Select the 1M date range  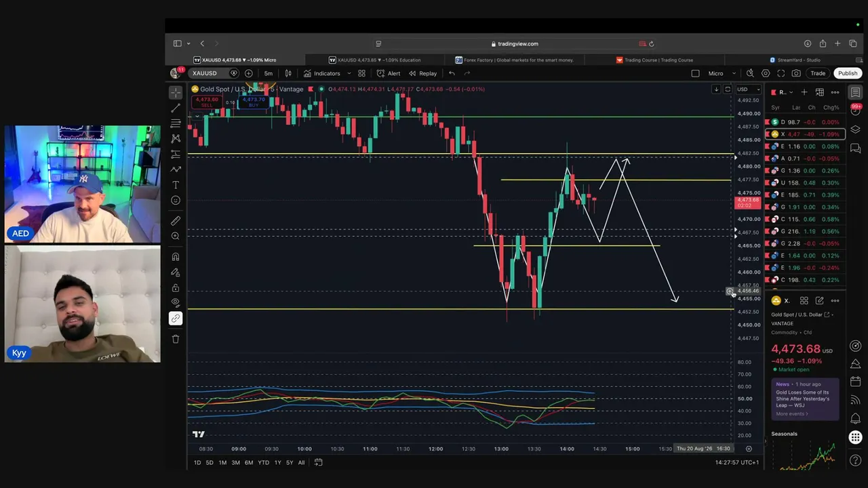click(x=222, y=462)
